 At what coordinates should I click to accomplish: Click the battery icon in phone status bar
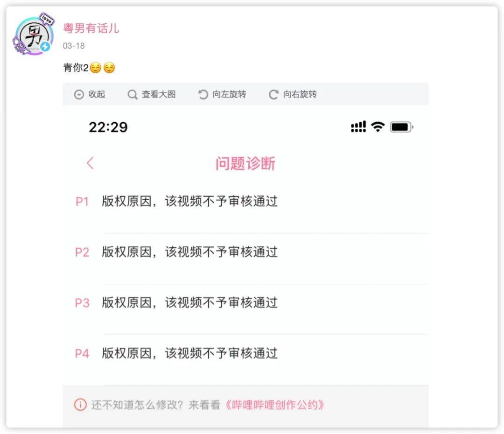[x=401, y=127]
